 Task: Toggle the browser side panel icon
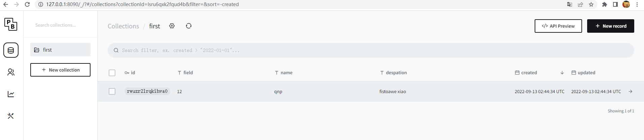[x=615, y=4]
